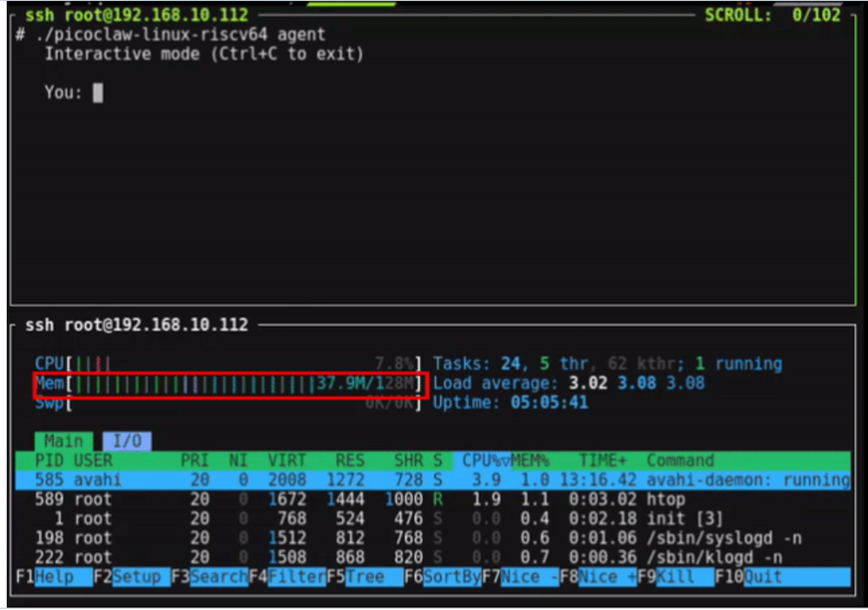Activate F4 Filter in htop footer

coord(287,576)
